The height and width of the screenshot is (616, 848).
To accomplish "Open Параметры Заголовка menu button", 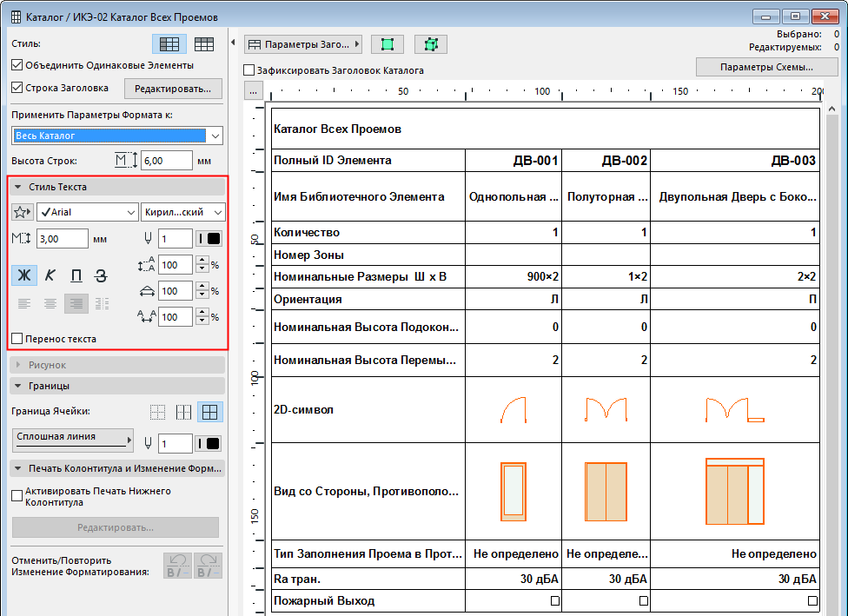I will click(x=303, y=44).
